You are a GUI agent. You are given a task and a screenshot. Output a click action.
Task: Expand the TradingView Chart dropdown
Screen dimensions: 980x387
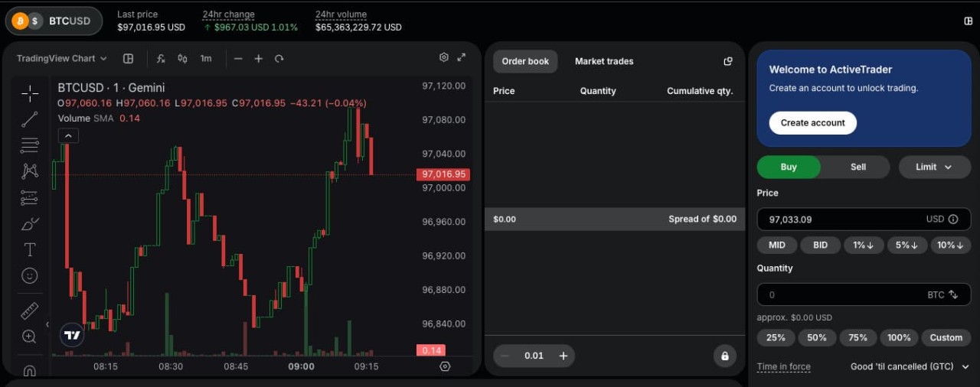(62, 58)
